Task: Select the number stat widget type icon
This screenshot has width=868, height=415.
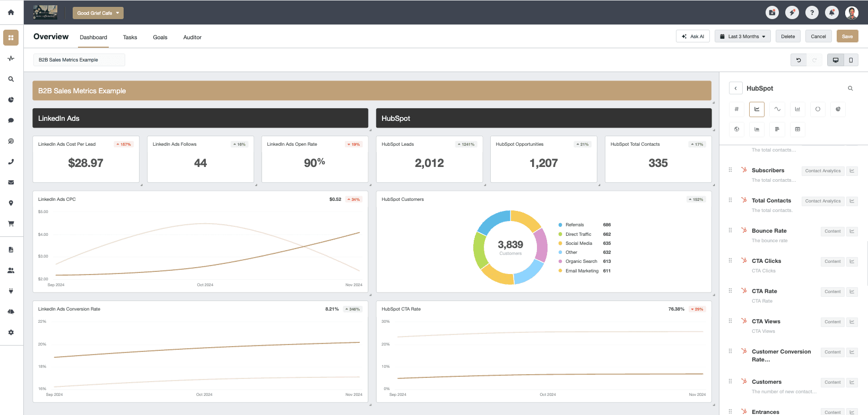Action: [x=736, y=109]
